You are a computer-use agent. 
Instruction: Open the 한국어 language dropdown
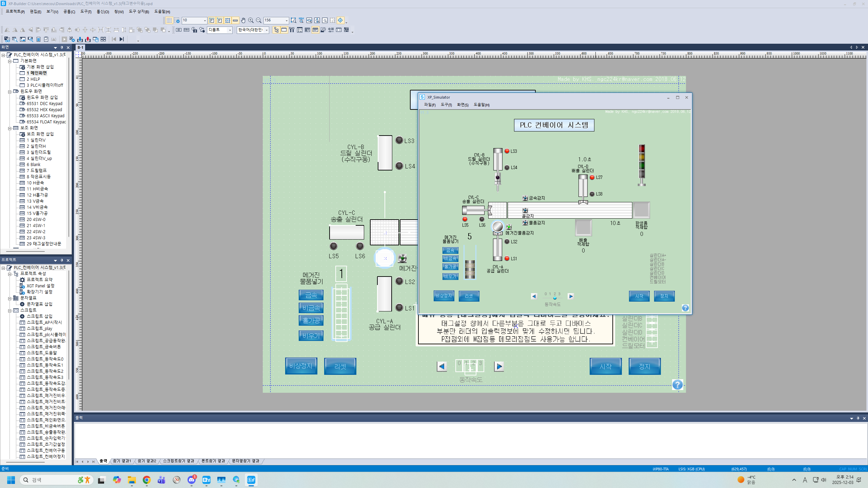[267, 30]
